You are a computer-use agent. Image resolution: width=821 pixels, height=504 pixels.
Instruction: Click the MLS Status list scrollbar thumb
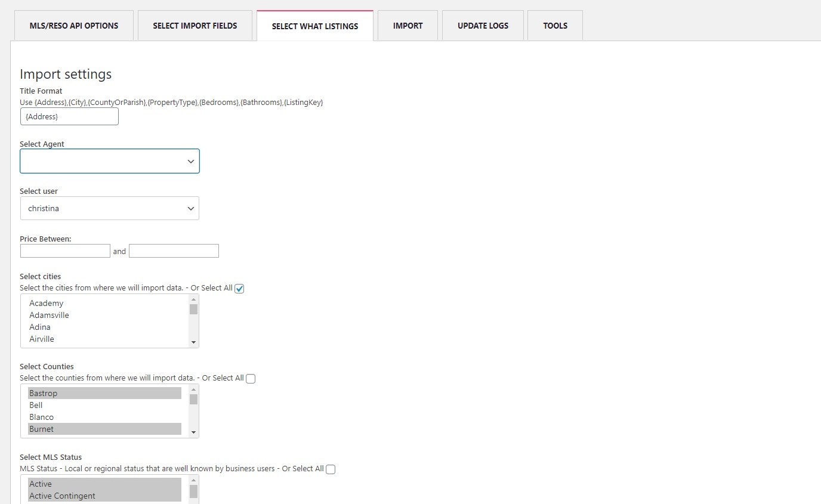click(x=193, y=491)
